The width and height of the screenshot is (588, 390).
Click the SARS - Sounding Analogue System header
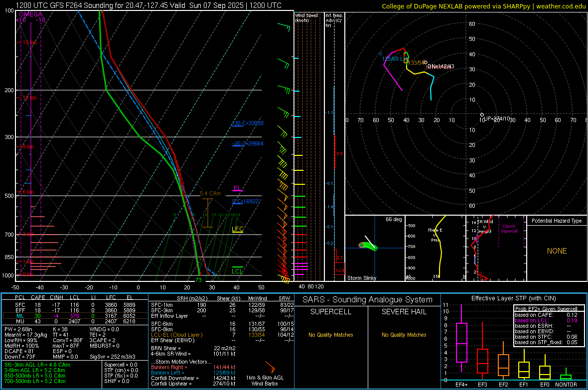tap(367, 299)
